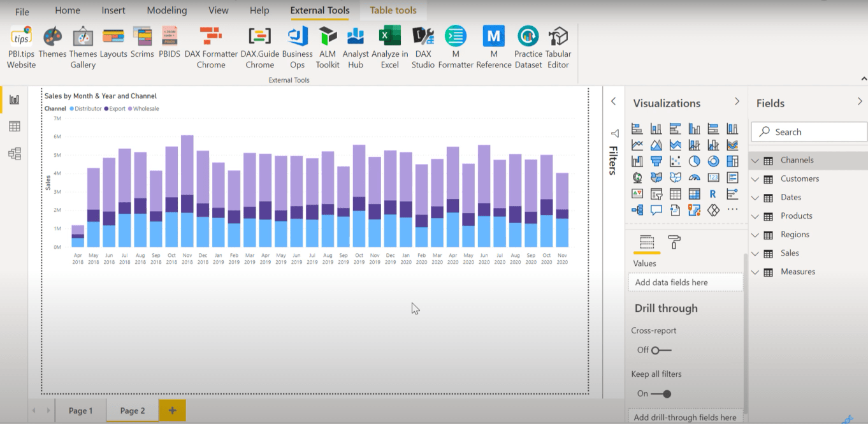Switch to Page 1
The width and height of the screenshot is (868, 424).
coord(81,411)
